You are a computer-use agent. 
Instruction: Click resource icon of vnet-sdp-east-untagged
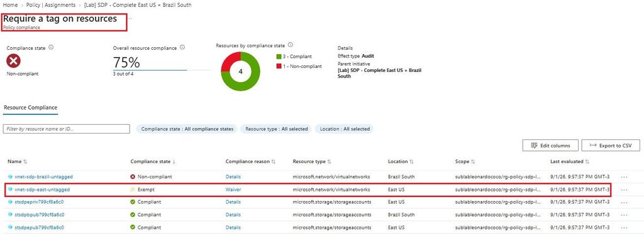(10, 189)
